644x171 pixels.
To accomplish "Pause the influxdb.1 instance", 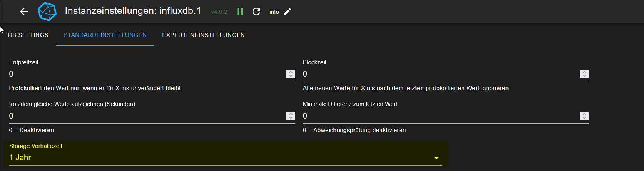I will tap(240, 12).
